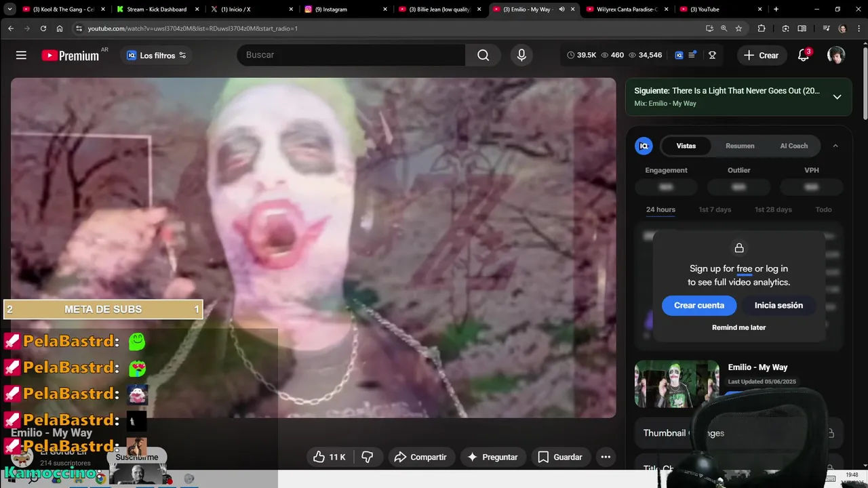
Task: Click the 34,546 views stat
Action: tap(645, 55)
